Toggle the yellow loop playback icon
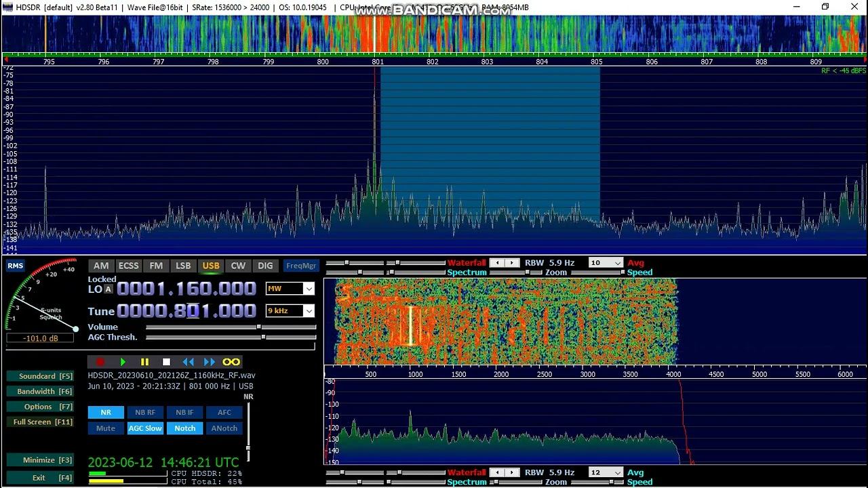This screenshot has height=488, width=868. [x=231, y=362]
